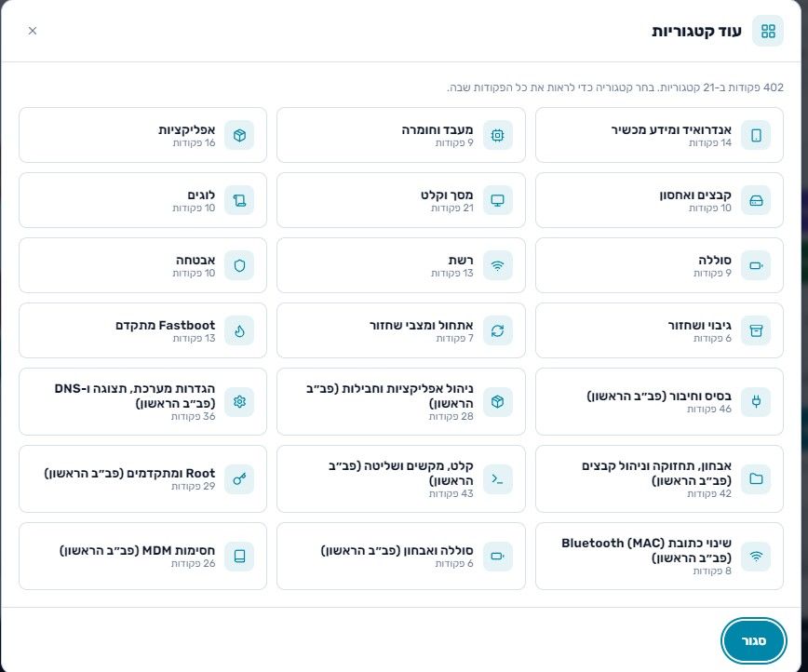Click the shield icon for אבטחה
Screen dimensions: 808x672
point(239,265)
